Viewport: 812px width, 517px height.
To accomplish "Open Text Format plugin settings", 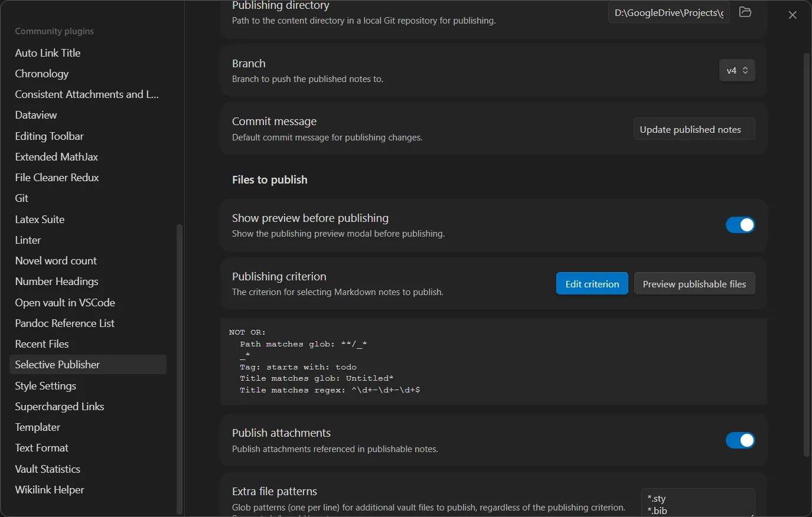I will 88,448.
